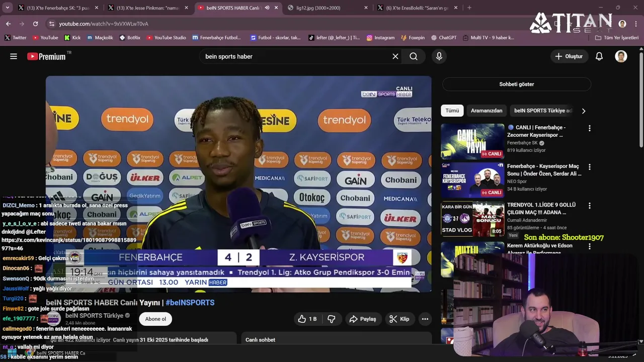The height and width of the screenshot is (362, 644).
Task: Show next filter chips with right chevron
Action: pos(584,111)
